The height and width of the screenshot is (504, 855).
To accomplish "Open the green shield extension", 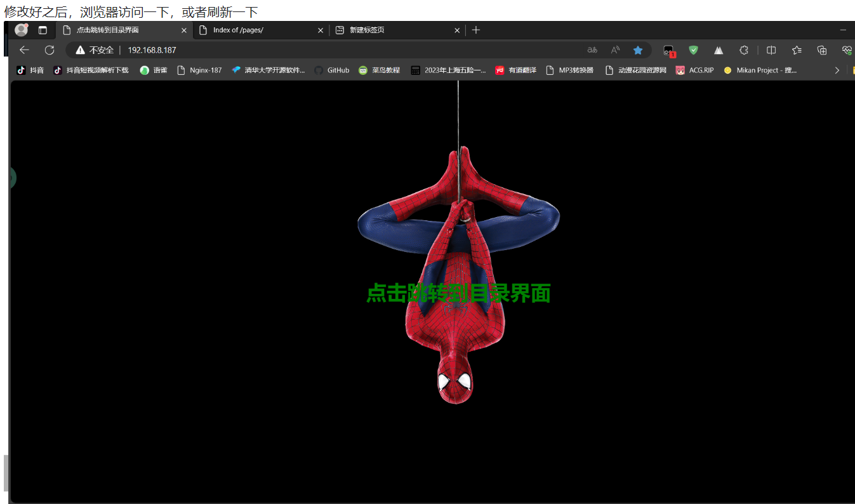I will (694, 50).
